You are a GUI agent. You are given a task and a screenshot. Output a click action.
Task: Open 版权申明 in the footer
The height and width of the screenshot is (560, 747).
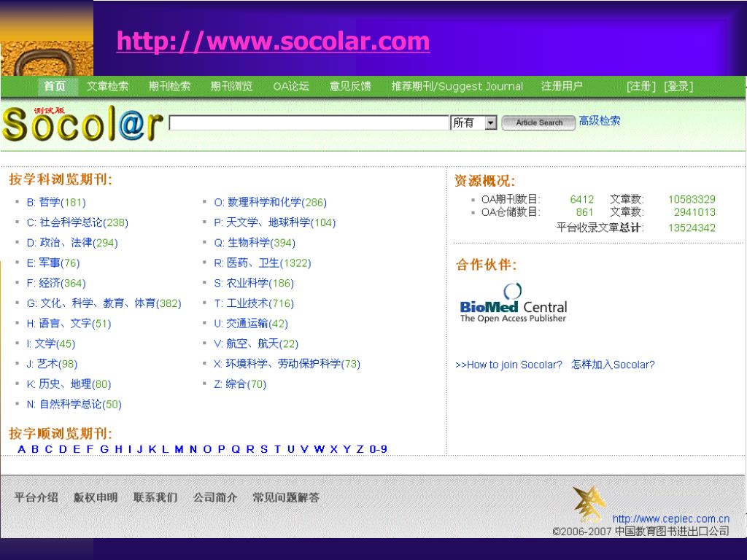coord(96,497)
